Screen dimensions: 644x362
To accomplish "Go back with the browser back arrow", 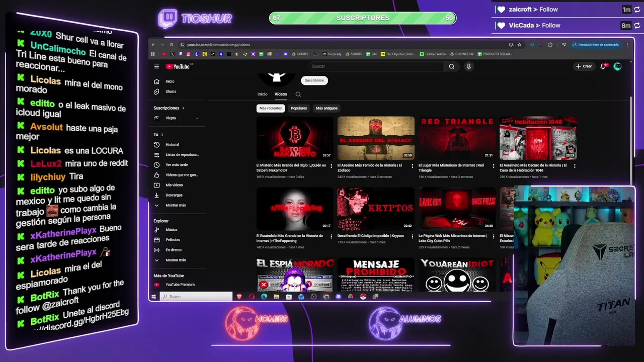I will point(153,45).
